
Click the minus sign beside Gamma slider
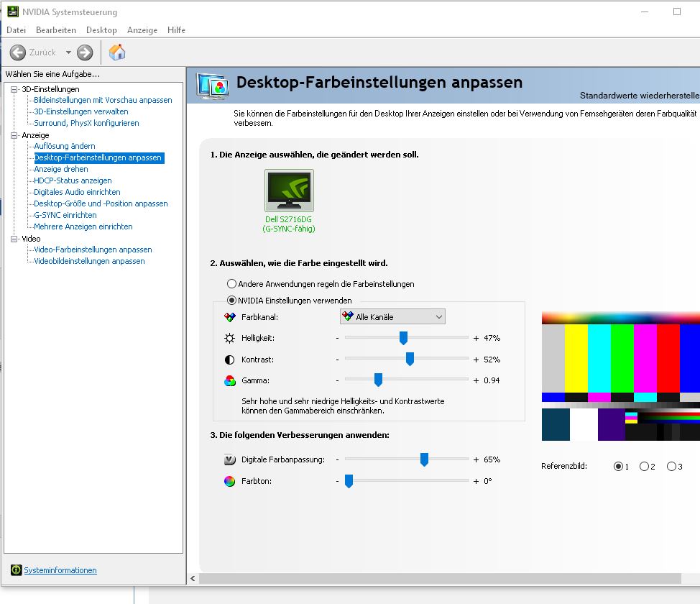point(338,380)
